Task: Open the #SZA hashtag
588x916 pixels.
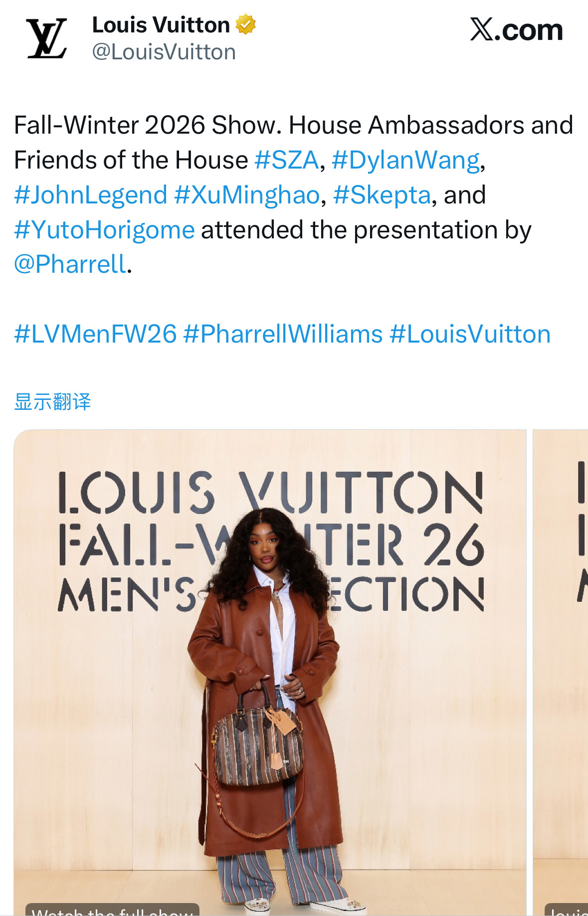Action: [x=287, y=161]
